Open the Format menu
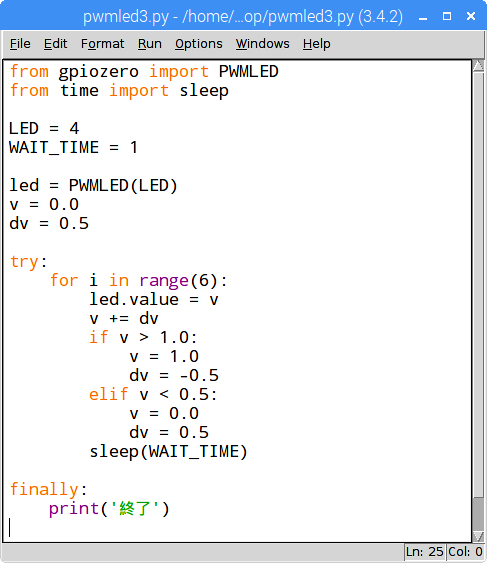487x563 pixels. tap(102, 44)
